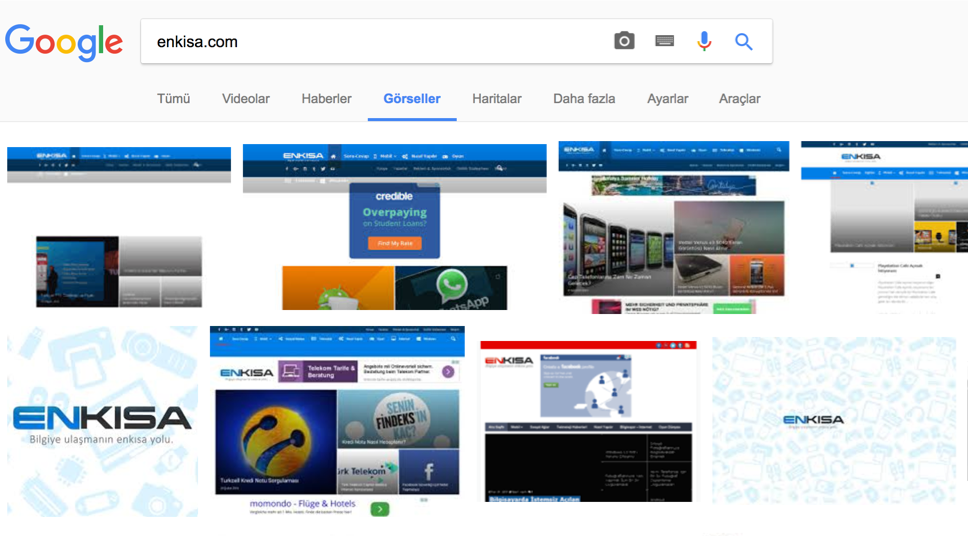
Task: Switch to the Tümü tab
Action: coord(174,99)
